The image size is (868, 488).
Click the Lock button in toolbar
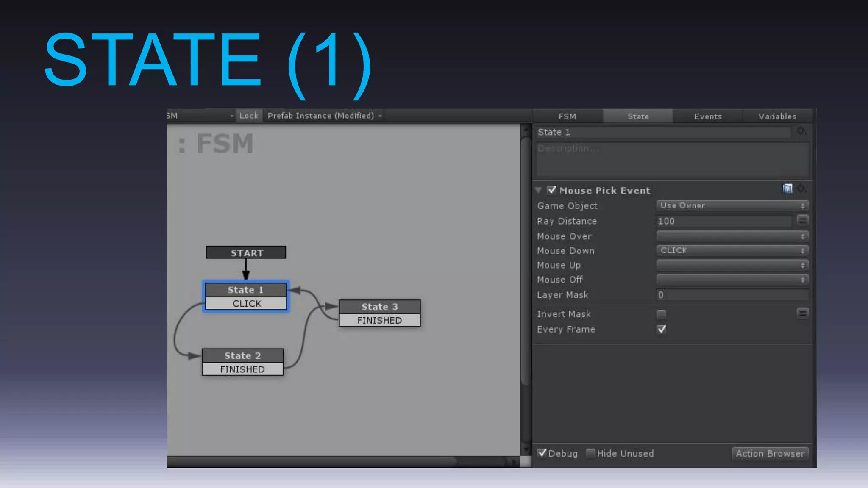pyautogui.click(x=248, y=116)
